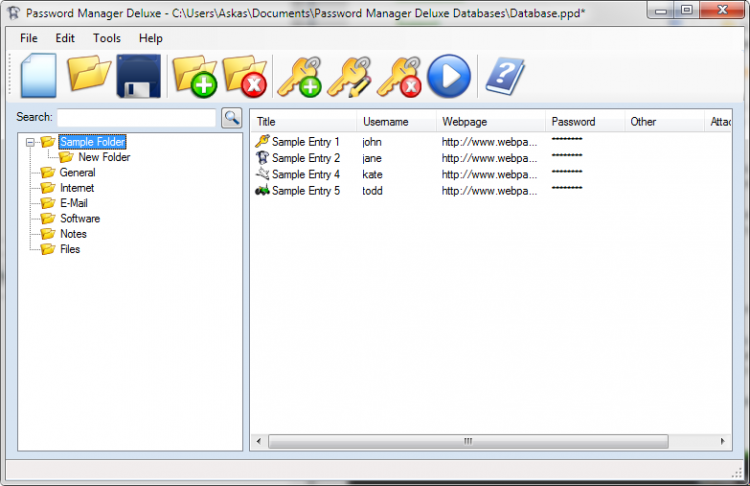Click the username jane
The image size is (750, 486).
[x=372, y=158]
